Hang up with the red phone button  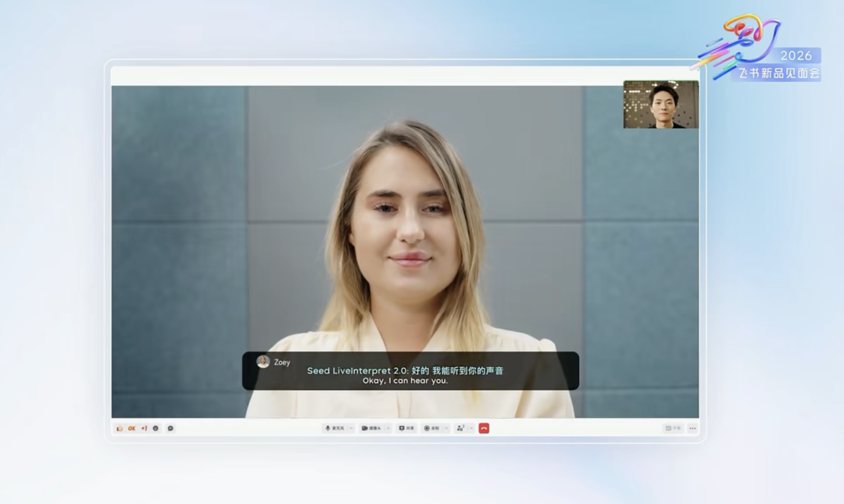[484, 428]
